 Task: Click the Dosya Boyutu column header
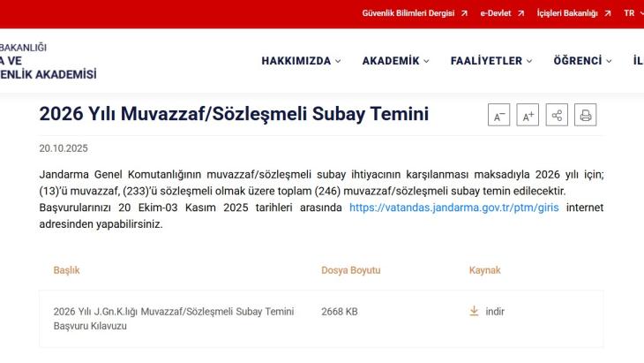click(350, 270)
